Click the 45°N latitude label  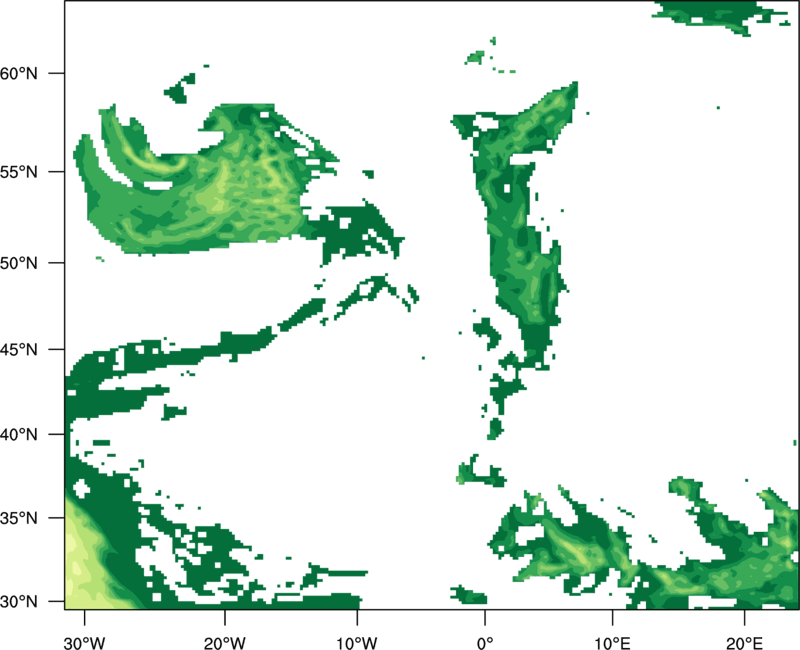pyautogui.click(x=19, y=349)
